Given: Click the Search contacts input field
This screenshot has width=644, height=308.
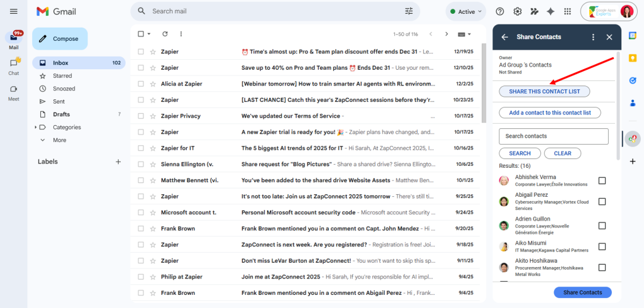Looking at the screenshot, I should pyautogui.click(x=553, y=136).
